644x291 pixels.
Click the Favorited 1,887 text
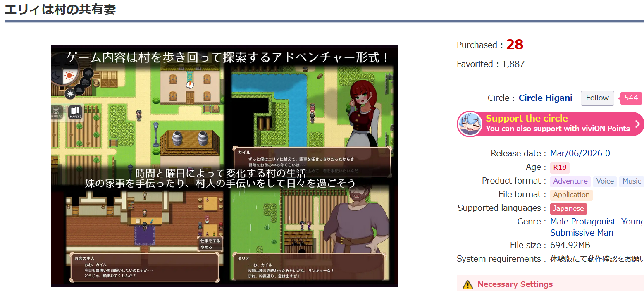[491, 64]
